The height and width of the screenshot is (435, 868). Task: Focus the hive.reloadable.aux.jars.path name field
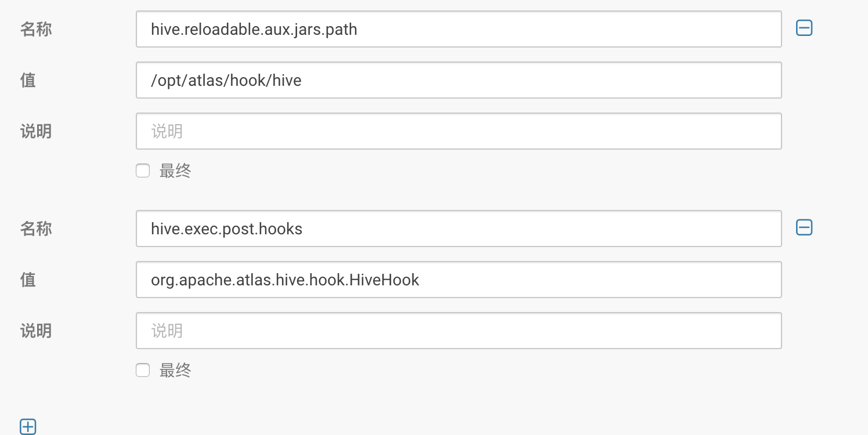[x=458, y=29]
